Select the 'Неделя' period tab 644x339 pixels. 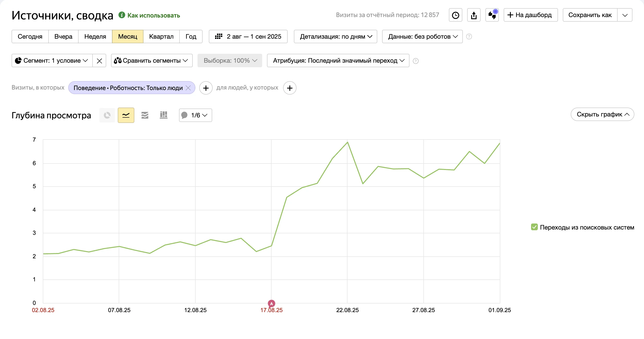95,36
